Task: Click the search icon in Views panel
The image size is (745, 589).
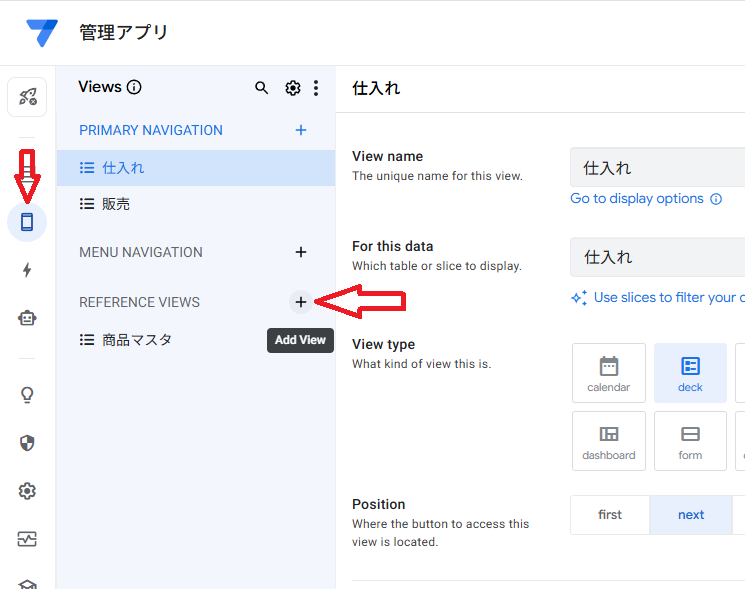Action: (x=262, y=88)
